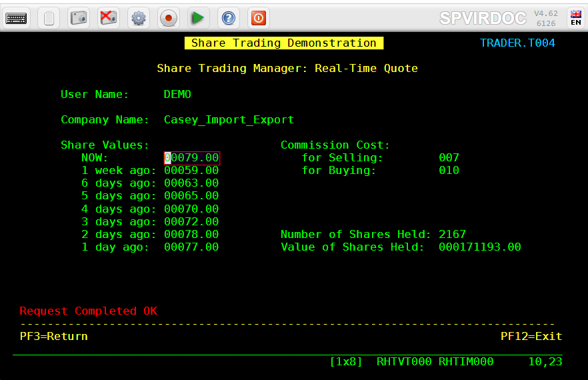Click the V4.62 version label

coord(545,13)
